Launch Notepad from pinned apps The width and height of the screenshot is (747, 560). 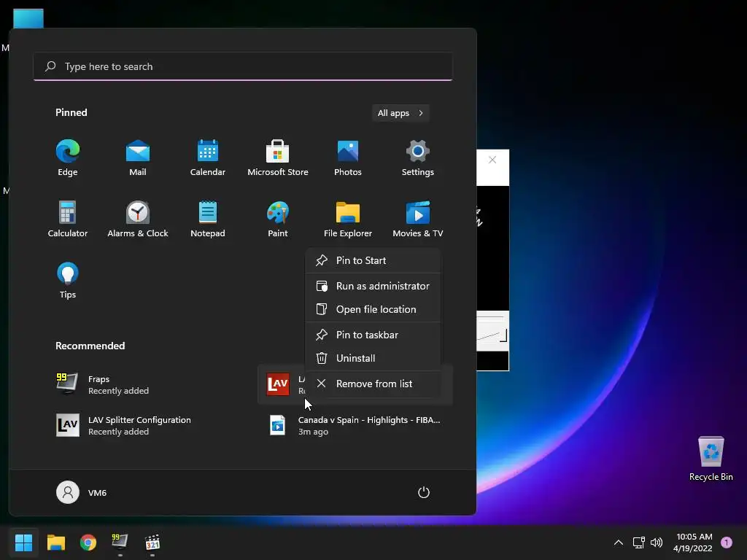pos(208,219)
